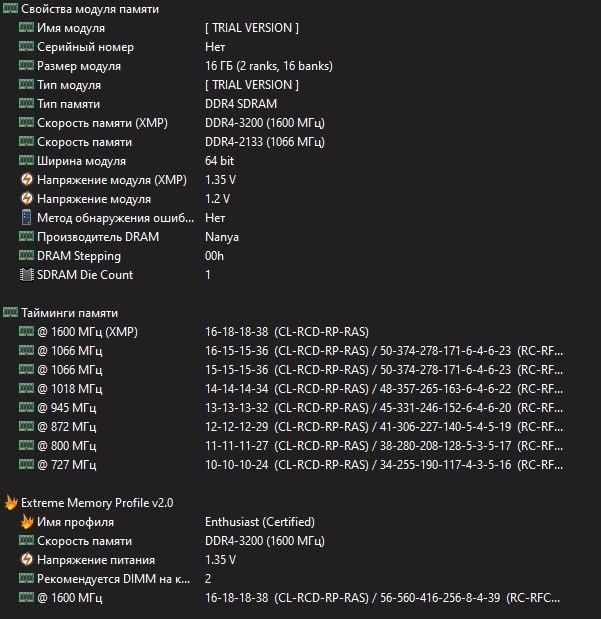Click the RAM icon next to Производитель DRAM

[x=26, y=236]
